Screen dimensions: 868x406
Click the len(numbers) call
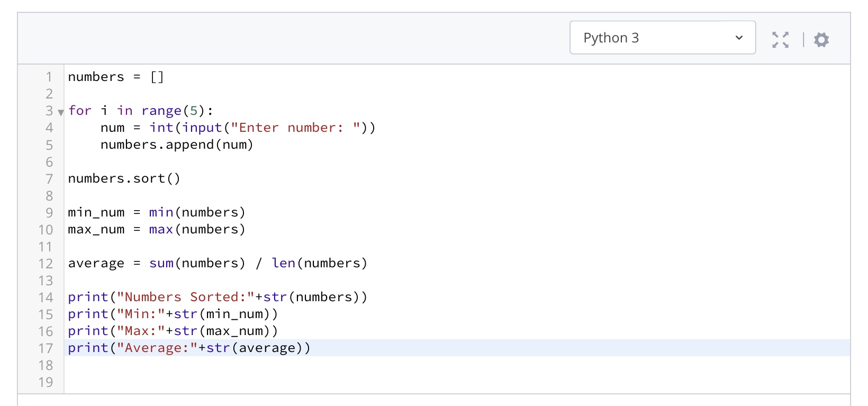point(319,263)
